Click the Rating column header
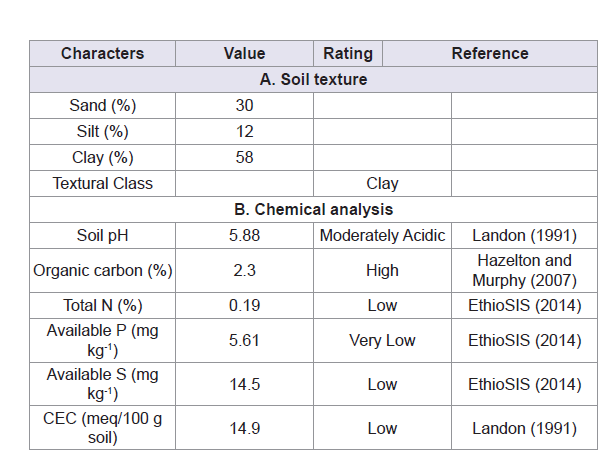Viewport: 615px width, 465px height. click(x=348, y=53)
